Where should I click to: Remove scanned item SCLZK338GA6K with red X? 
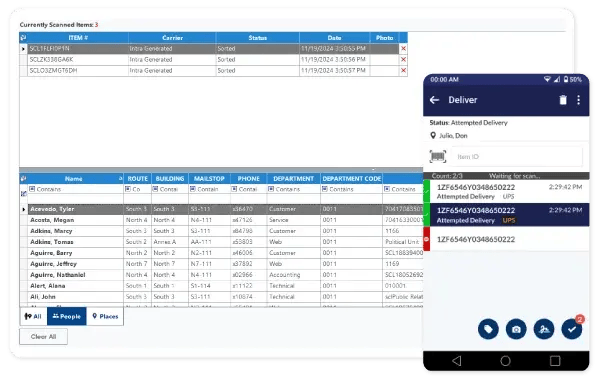click(x=403, y=60)
